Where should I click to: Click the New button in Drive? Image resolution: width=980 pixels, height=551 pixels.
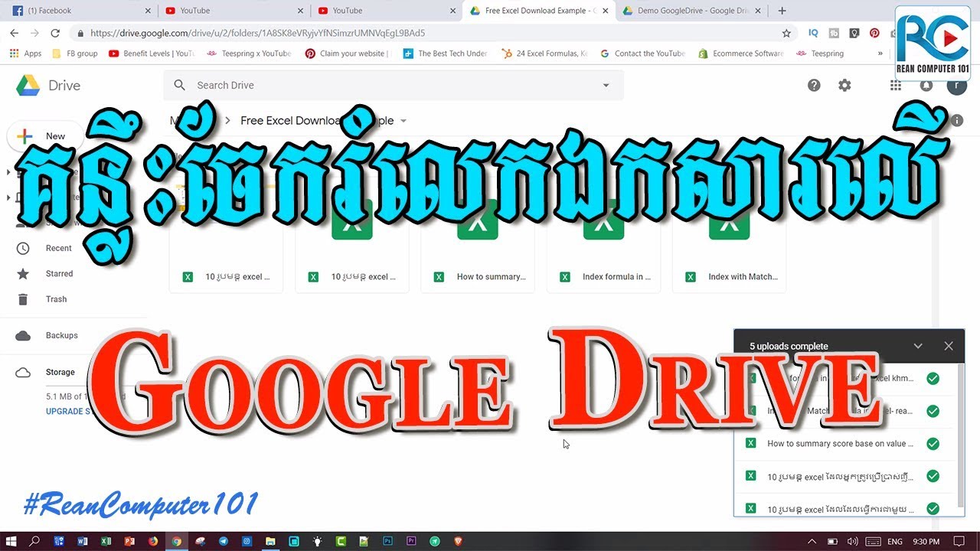point(44,136)
